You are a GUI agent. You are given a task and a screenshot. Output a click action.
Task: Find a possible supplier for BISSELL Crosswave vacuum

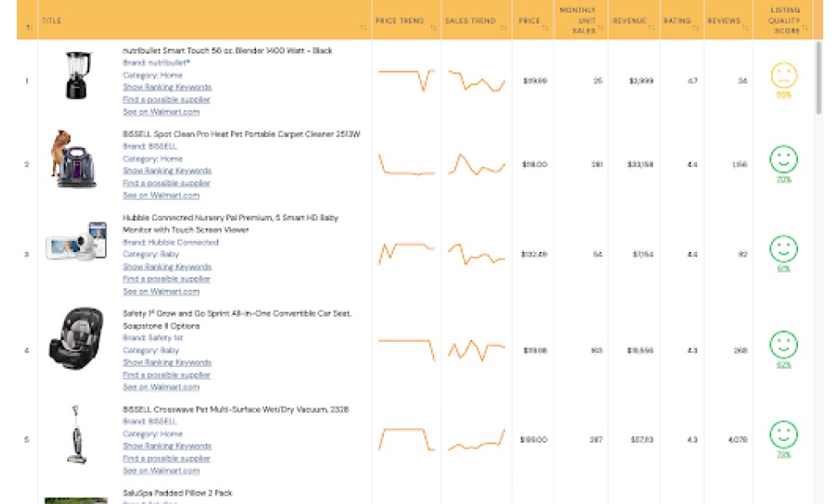[x=166, y=459]
